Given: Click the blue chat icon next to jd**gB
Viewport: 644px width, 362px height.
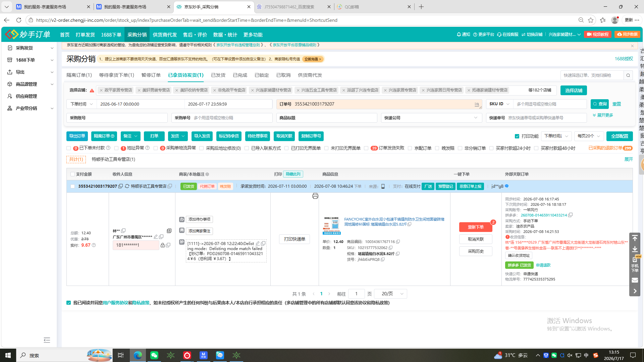Looking at the screenshot, I should pyautogui.click(x=507, y=186).
